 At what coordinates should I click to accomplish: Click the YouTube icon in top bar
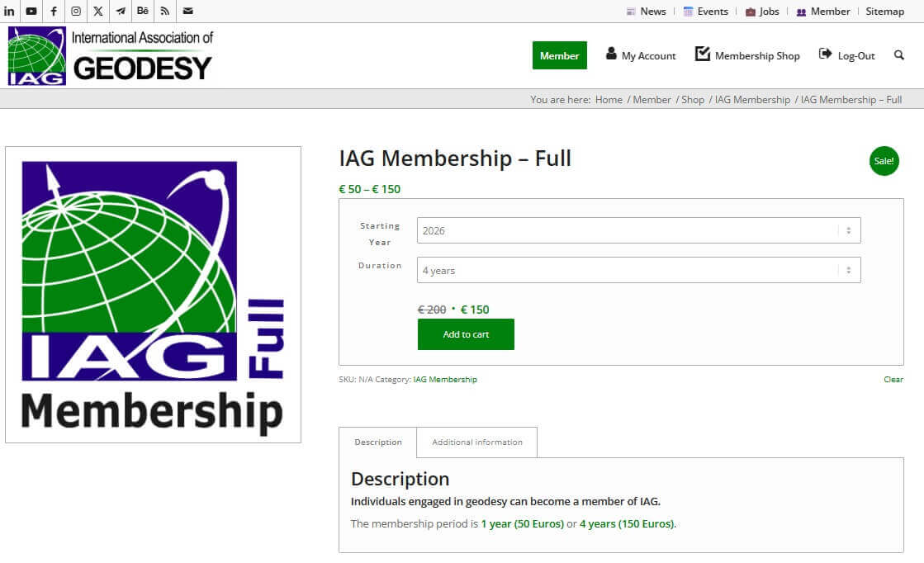click(31, 12)
